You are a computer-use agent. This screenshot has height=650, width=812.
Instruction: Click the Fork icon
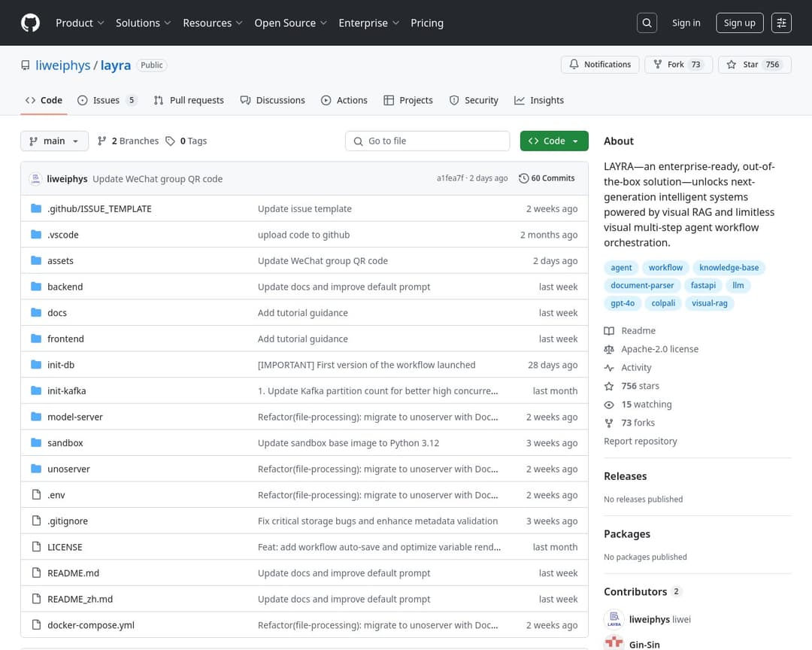pos(658,64)
